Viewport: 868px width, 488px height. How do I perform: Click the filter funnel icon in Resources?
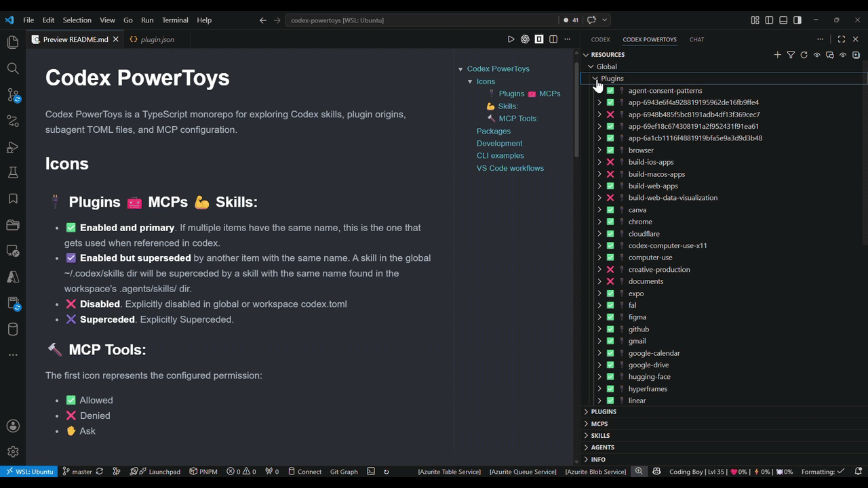791,55
